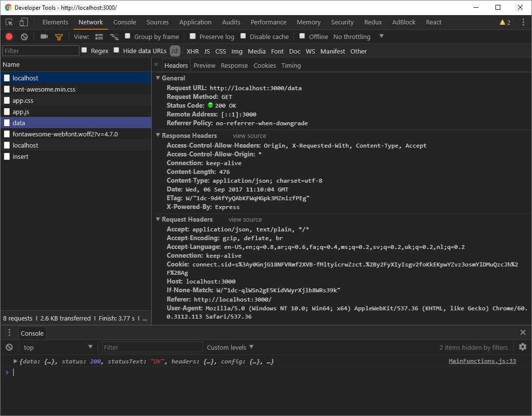
Task: Open MainFunctions.js:33 source link
Action: click(482, 361)
